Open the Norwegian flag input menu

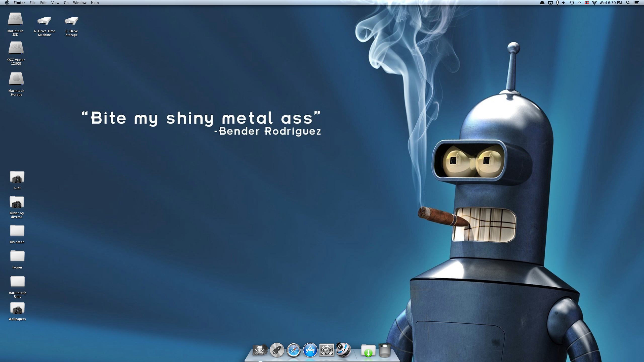click(x=587, y=3)
